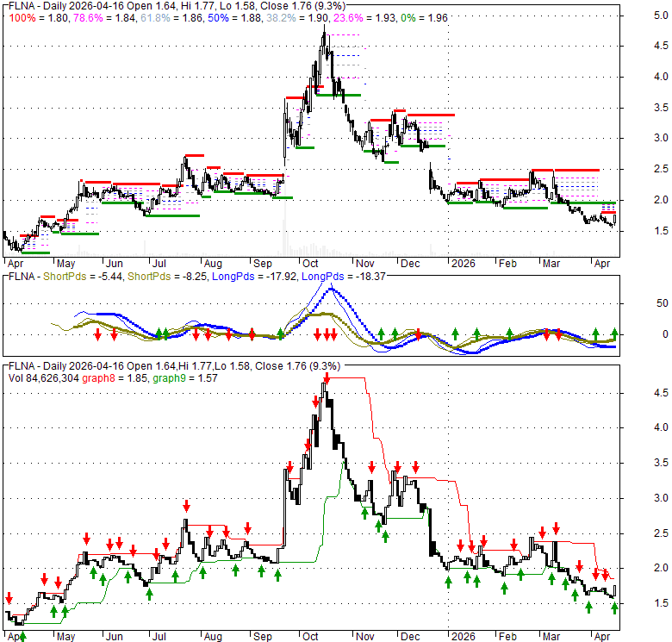
Task: Click the 'Nov' month label under top chart
Action: click(x=365, y=264)
